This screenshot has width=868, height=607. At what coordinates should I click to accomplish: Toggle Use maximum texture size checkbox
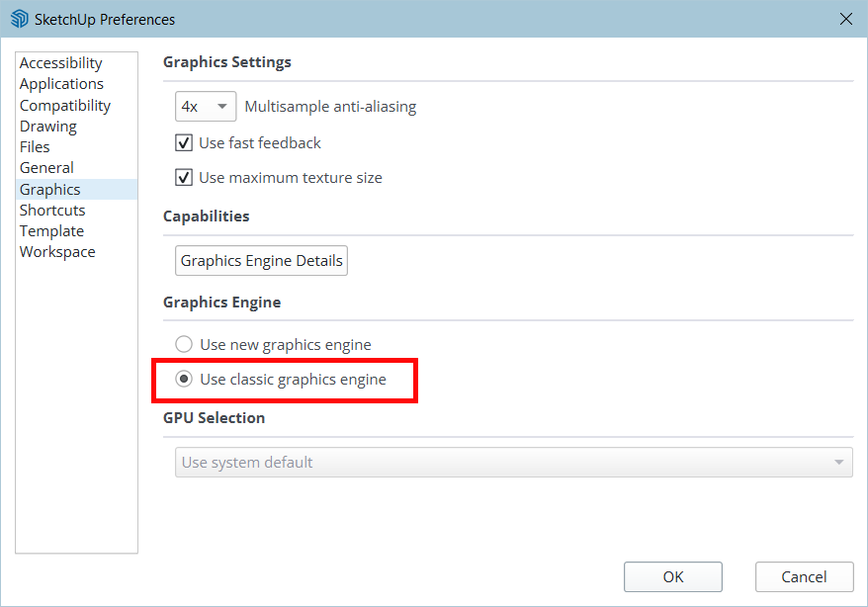click(184, 178)
